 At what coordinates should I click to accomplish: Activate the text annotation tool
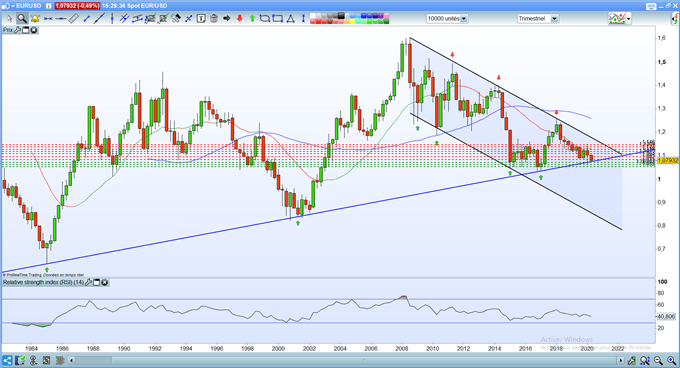[201, 19]
